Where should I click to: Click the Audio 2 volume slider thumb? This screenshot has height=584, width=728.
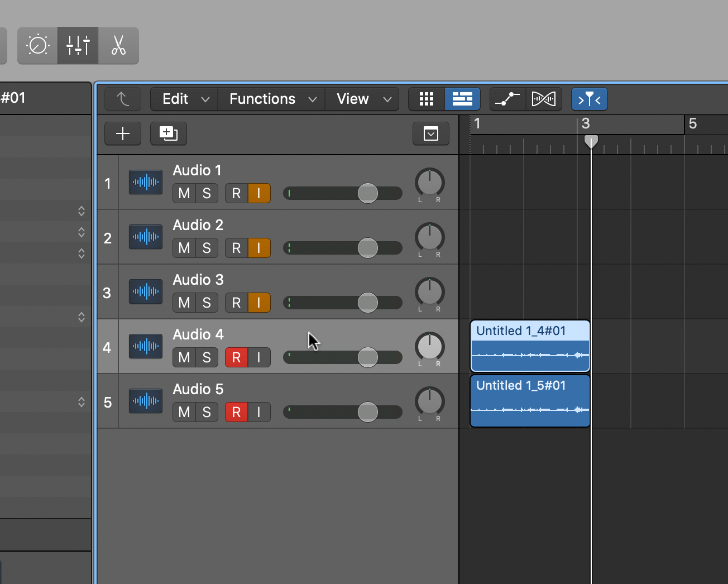point(368,248)
